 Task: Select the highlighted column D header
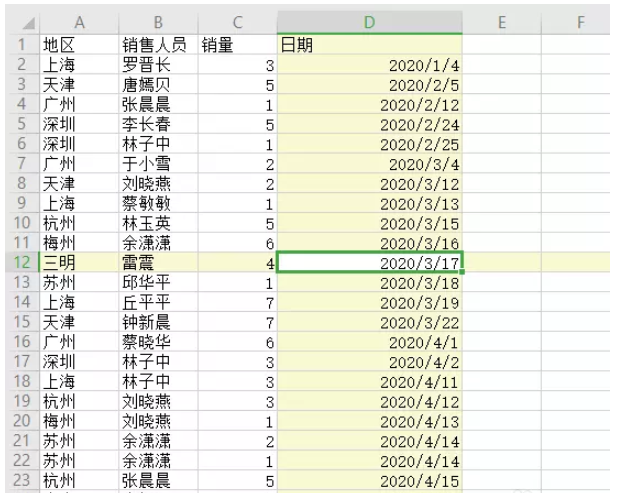pos(370,22)
